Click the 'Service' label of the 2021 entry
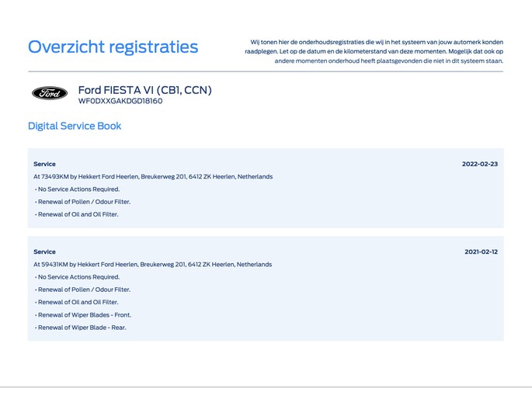The width and height of the screenshot is (532, 399). click(x=44, y=252)
